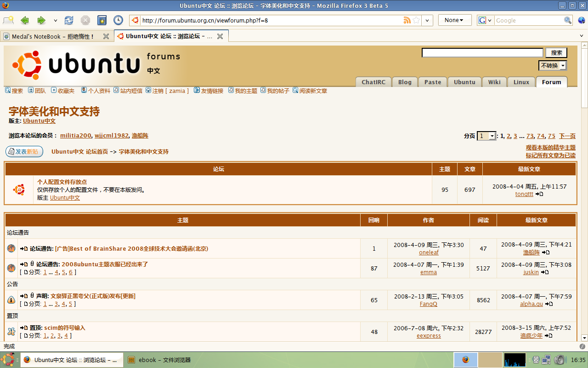Focus the Google search field
588x368 pixels.
click(528, 20)
